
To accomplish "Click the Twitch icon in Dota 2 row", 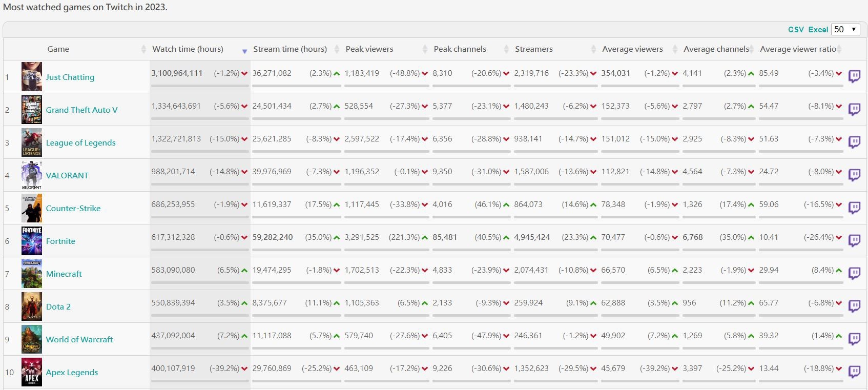I will pos(854,306).
